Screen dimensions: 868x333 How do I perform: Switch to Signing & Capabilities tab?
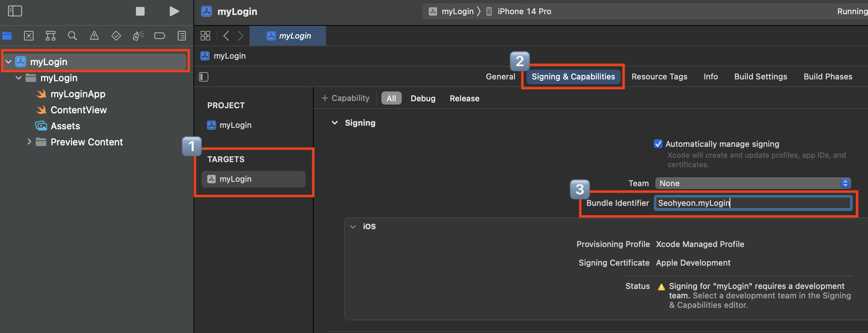pos(573,77)
